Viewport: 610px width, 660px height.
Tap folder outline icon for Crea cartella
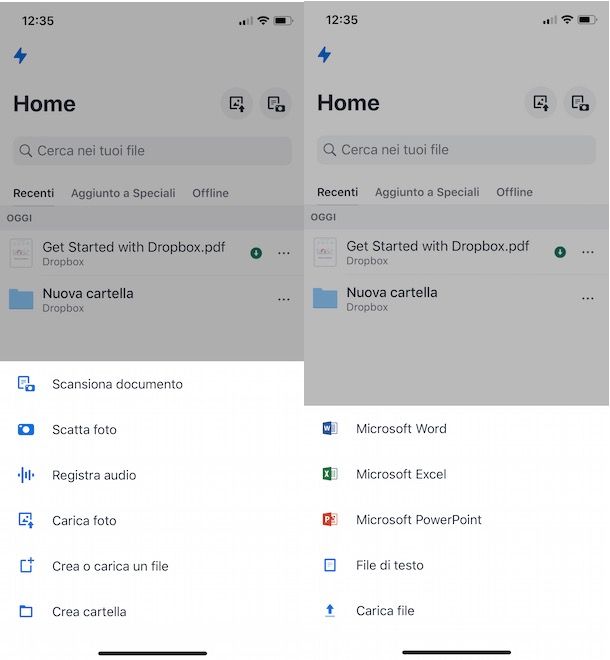point(26,612)
